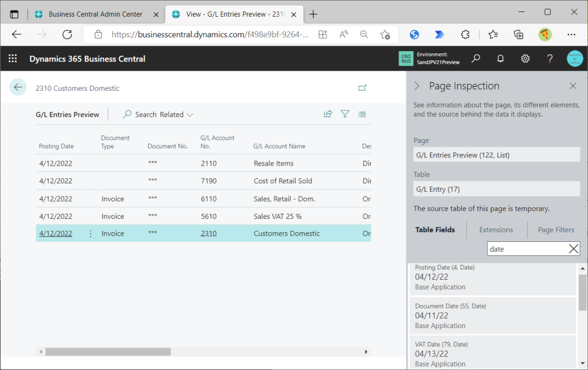The width and height of the screenshot is (588, 370).
Task: Show row actions for the selected Invoice row
Action: pyautogui.click(x=90, y=234)
